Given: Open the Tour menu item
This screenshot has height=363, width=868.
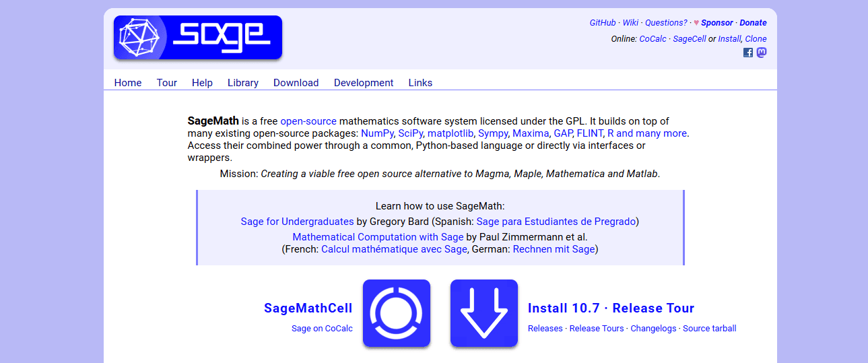Looking at the screenshot, I should [x=167, y=83].
